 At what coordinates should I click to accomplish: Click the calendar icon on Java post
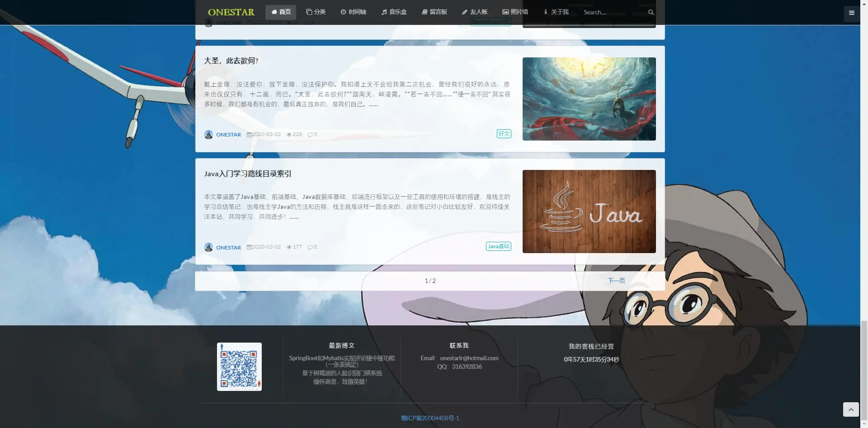249,247
